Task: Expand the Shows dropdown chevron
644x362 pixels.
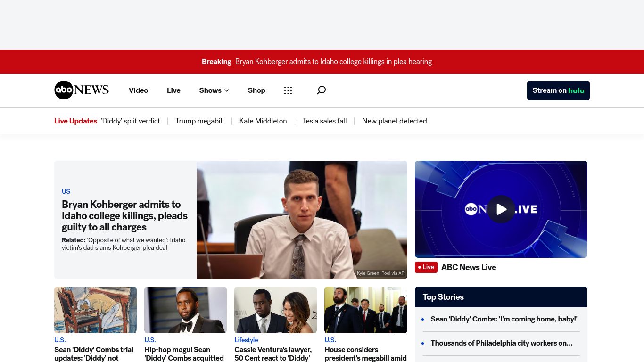Action: point(227,90)
